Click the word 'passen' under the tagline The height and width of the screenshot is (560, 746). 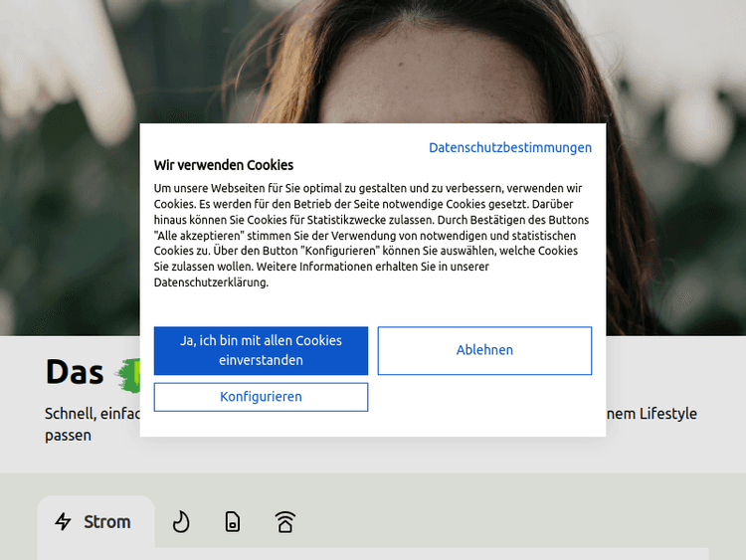coord(68,436)
